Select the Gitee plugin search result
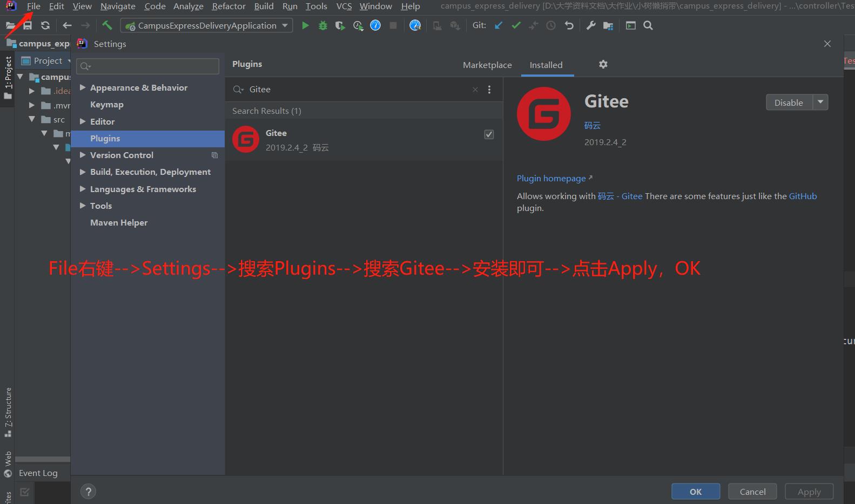The image size is (855, 504). coord(363,140)
